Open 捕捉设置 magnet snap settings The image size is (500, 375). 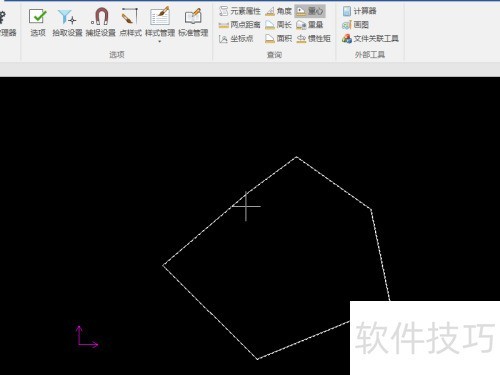click(100, 22)
